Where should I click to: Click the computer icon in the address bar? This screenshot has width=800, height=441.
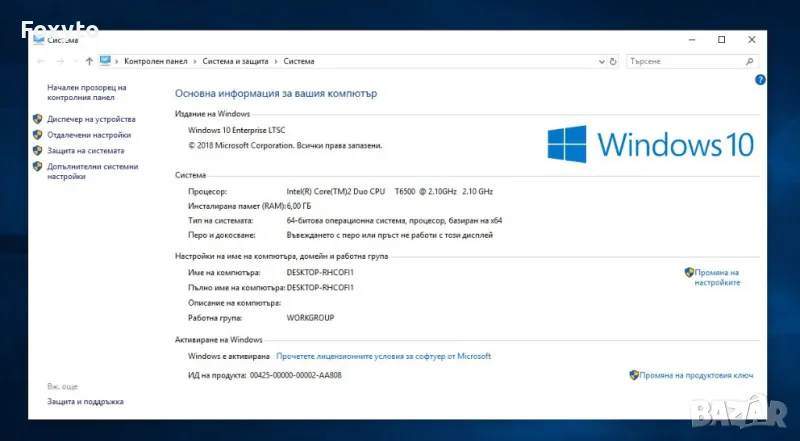point(105,61)
